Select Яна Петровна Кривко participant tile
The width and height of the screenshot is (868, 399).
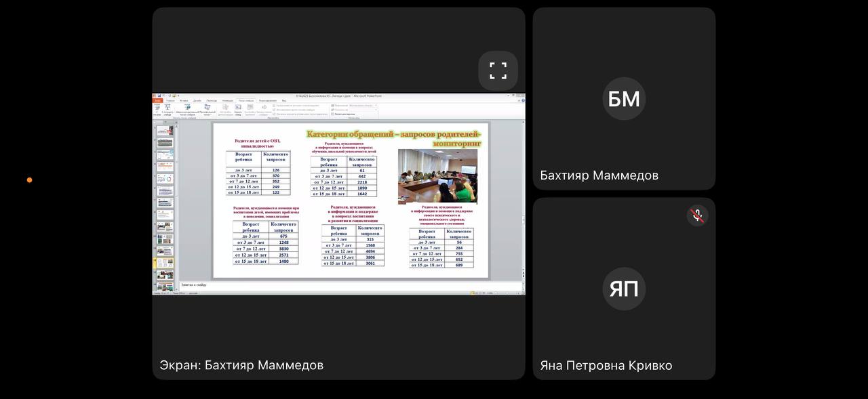pyautogui.click(x=624, y=289)
